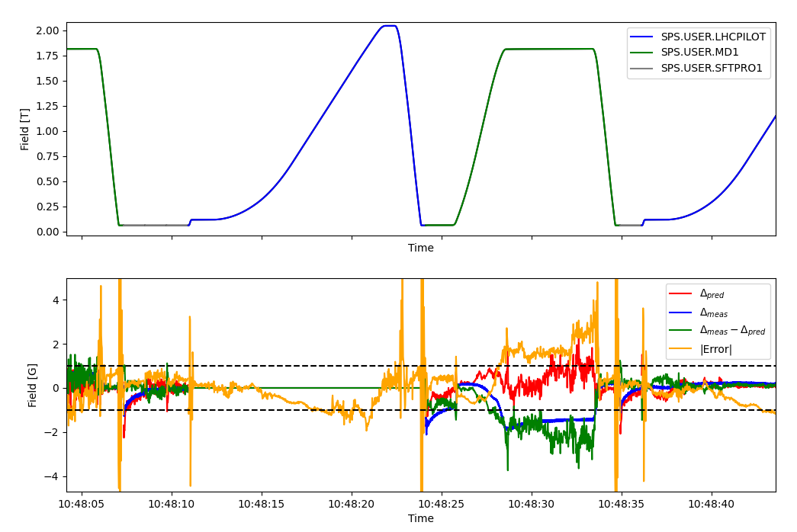Click the 10:48:25 tick label

point(442,504)
